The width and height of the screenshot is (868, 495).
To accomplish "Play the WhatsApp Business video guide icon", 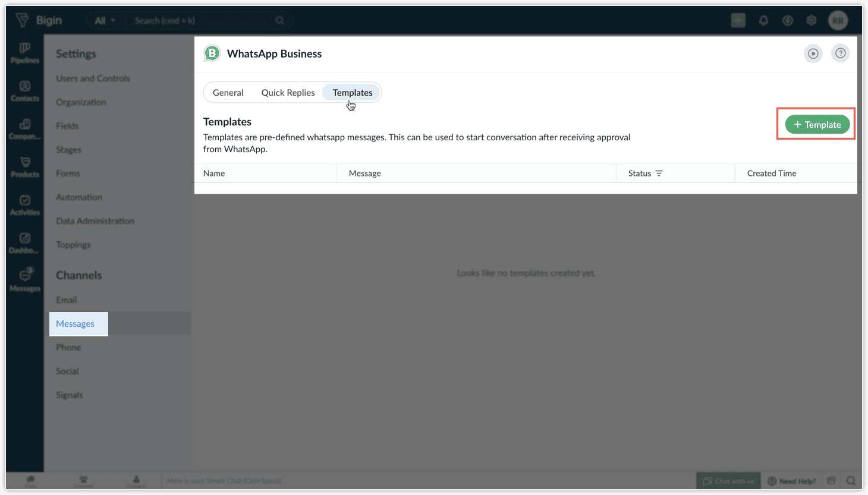I will point(813,53).
